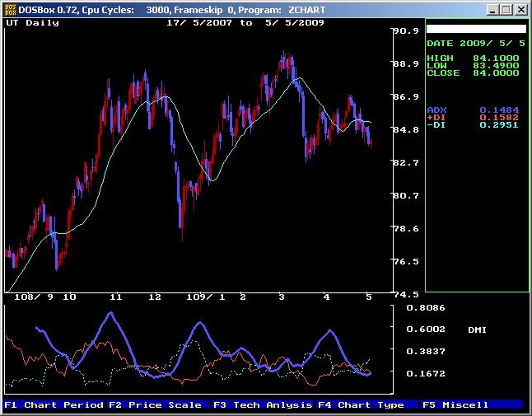Click the DATE 2009/ 5/ 5 readout

[x=476, y=44]
